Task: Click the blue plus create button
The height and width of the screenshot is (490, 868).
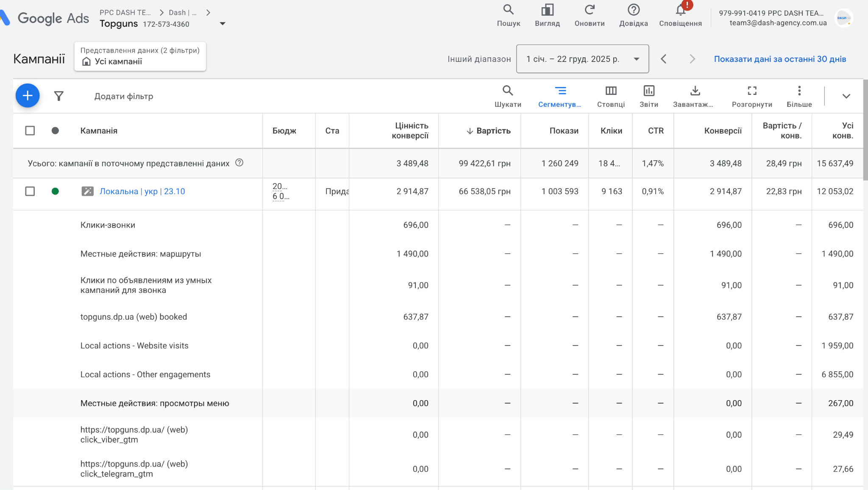Action: pos(28,96)
